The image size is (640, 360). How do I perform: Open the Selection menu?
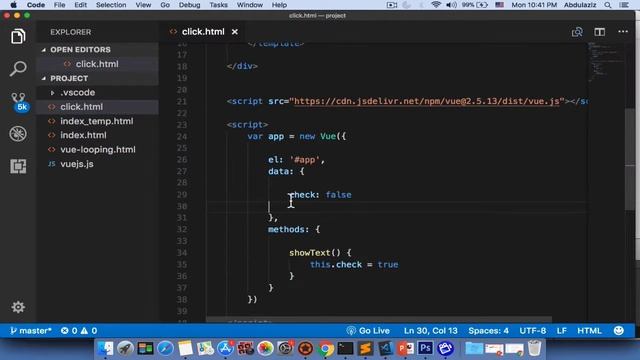111,5
